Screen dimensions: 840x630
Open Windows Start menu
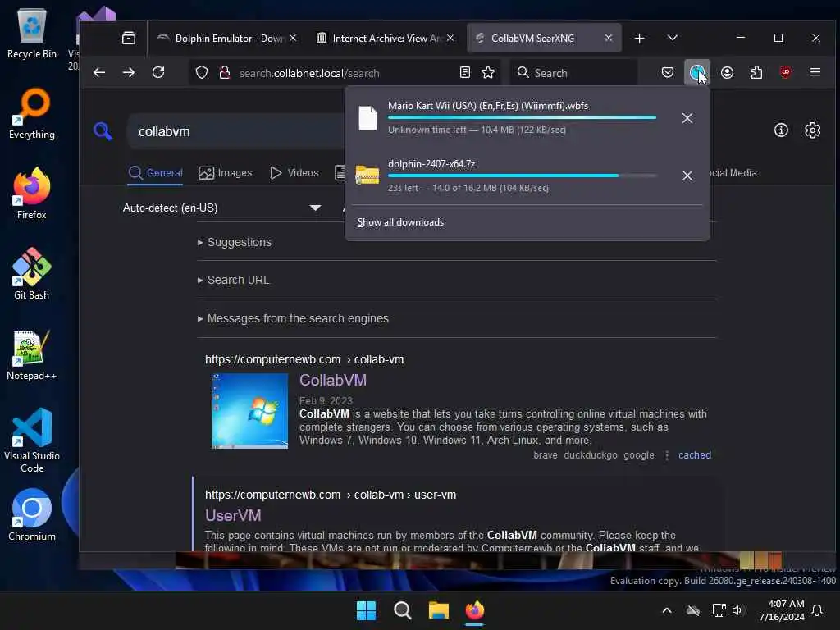coord(367,610)
